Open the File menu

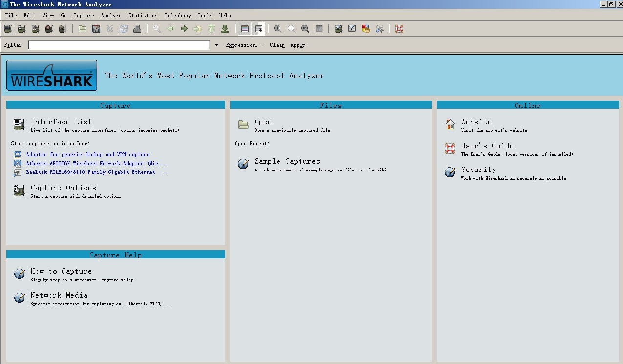pos(11,16)
